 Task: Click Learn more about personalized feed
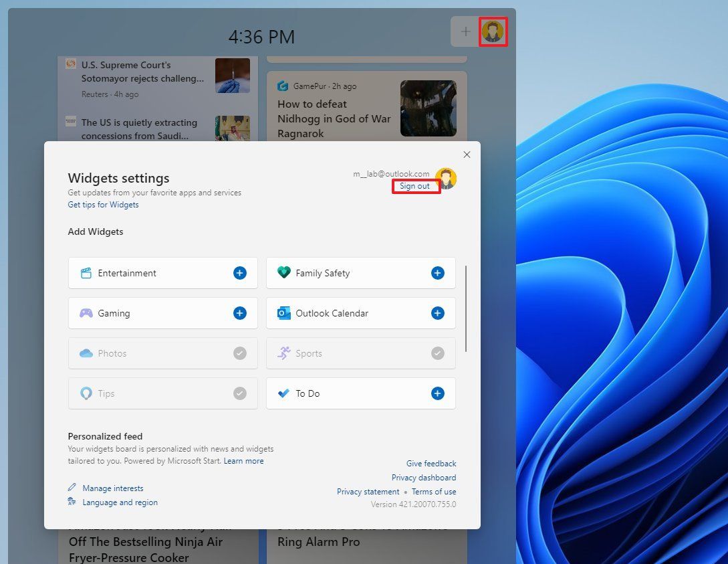[243, 460]
